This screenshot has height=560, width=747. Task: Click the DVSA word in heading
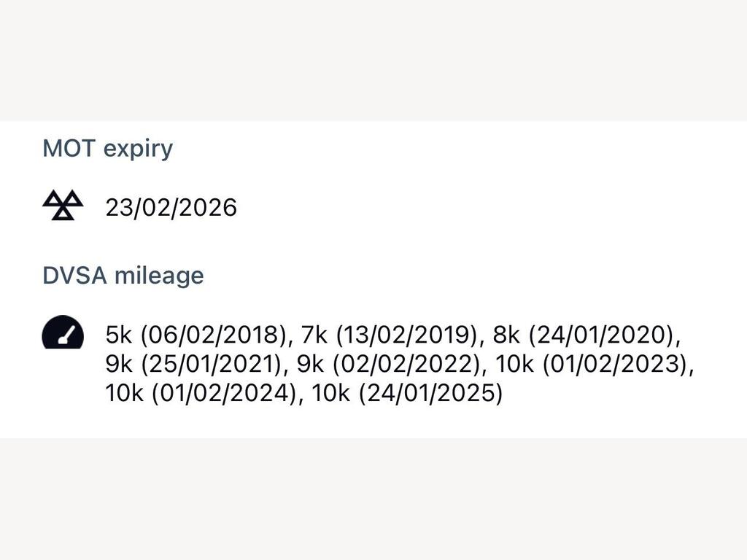pyautogui.click(x=74, y=275)
